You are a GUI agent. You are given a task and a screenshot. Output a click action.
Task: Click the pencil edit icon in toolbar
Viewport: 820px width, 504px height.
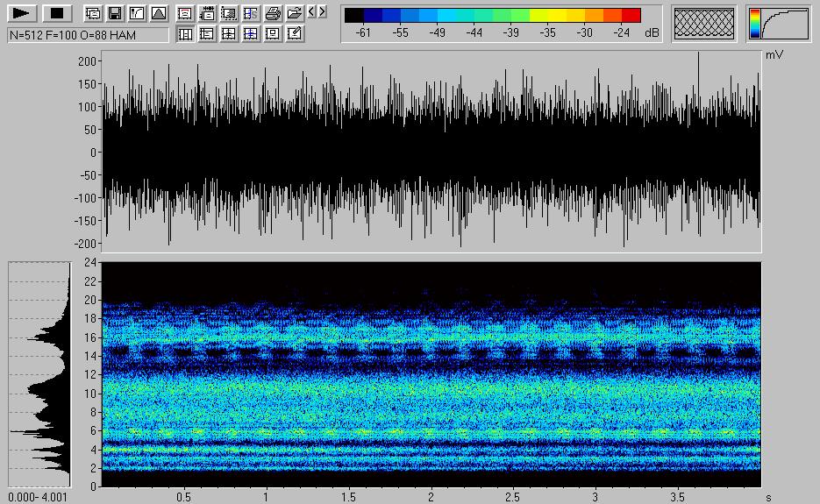[295, 34]
